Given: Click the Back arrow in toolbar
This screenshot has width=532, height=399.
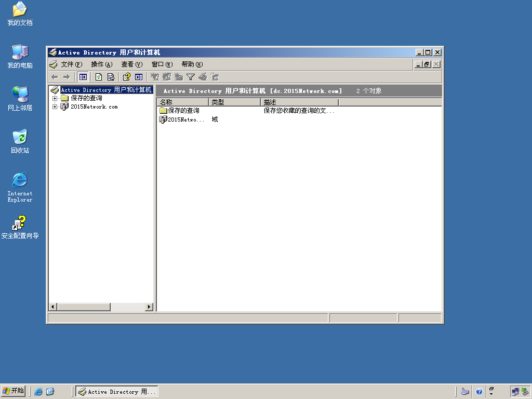Looking at the screenshot, I should tap(55, 77).
